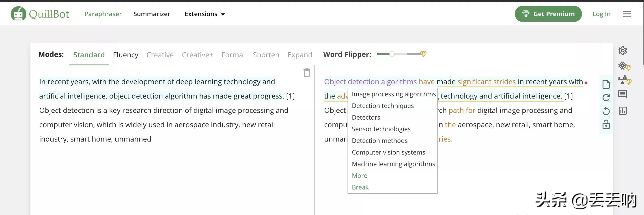This screenshot has width=644, height=215.
Task: Open the Summarizer page link
Action: [152, 14]
